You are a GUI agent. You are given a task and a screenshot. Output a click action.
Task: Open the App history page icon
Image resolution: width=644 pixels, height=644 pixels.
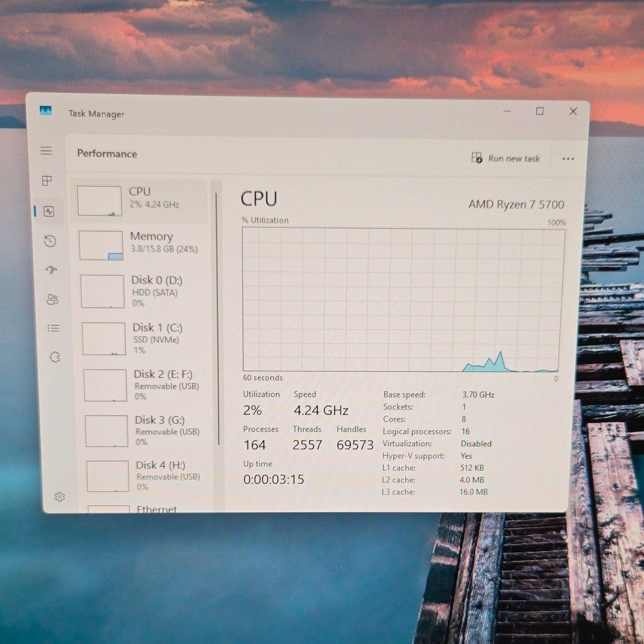pyautogui.click(x=50, y=241)
